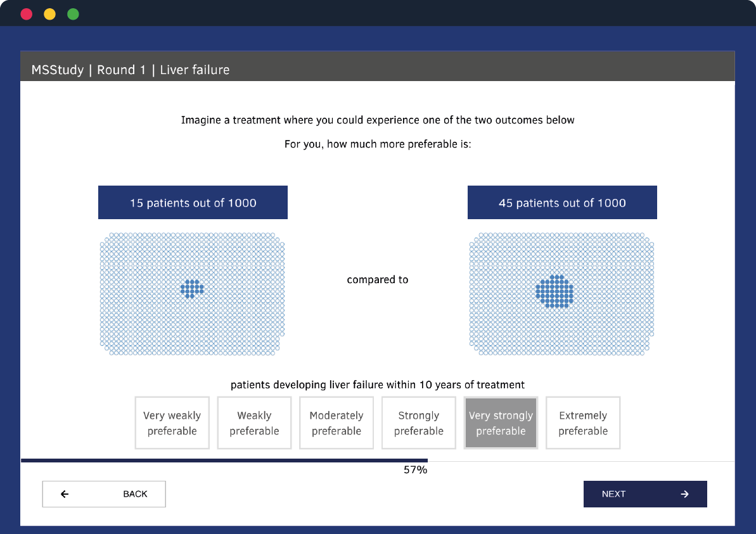This screenshot has height=534, width=756.
Task: Click the yellow minimize window dot
Action: (x=49, y=15)
